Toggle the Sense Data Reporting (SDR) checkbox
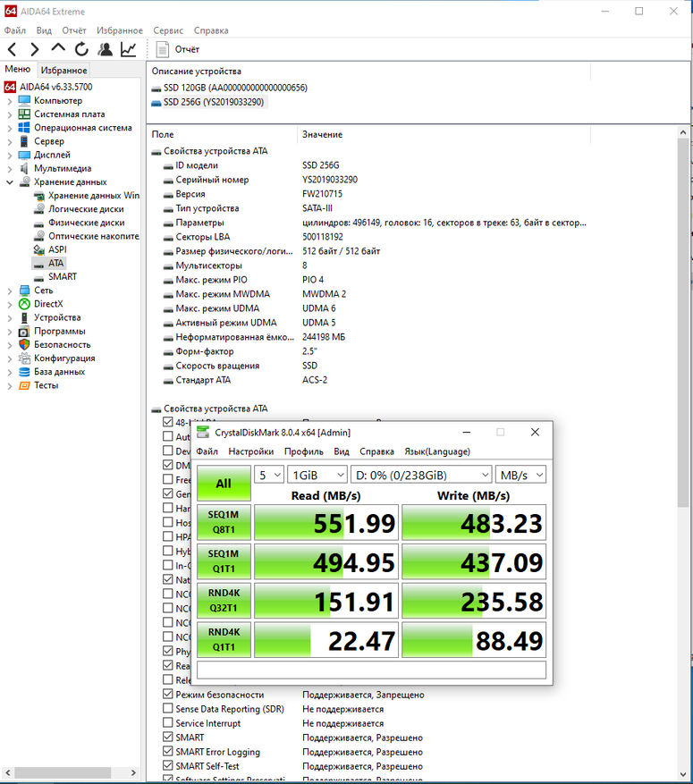693x784 pixels. point(168,709)
